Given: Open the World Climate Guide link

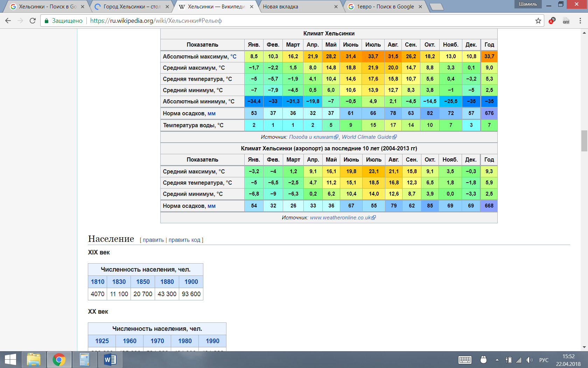Looking at the screenshot, I should (366, 137).
